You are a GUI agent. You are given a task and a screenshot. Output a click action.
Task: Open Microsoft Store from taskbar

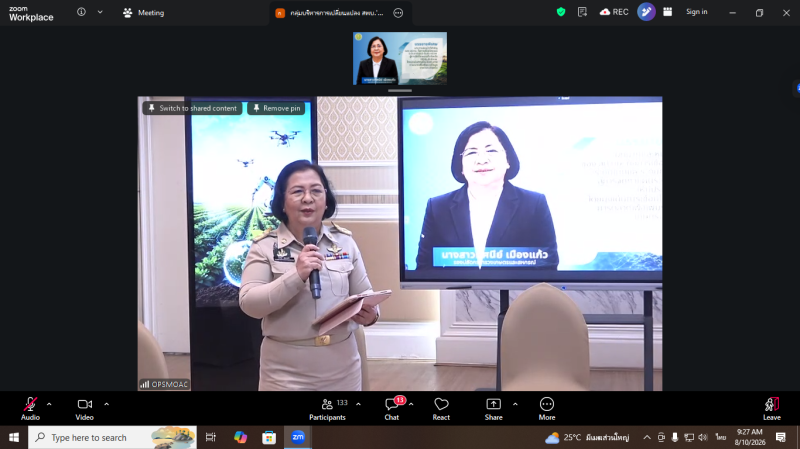269,437
